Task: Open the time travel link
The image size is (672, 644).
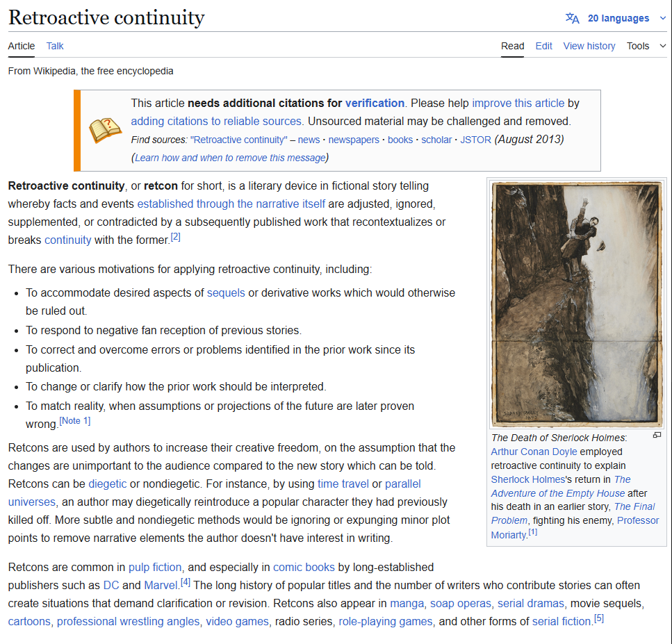Action: (343, 484)
